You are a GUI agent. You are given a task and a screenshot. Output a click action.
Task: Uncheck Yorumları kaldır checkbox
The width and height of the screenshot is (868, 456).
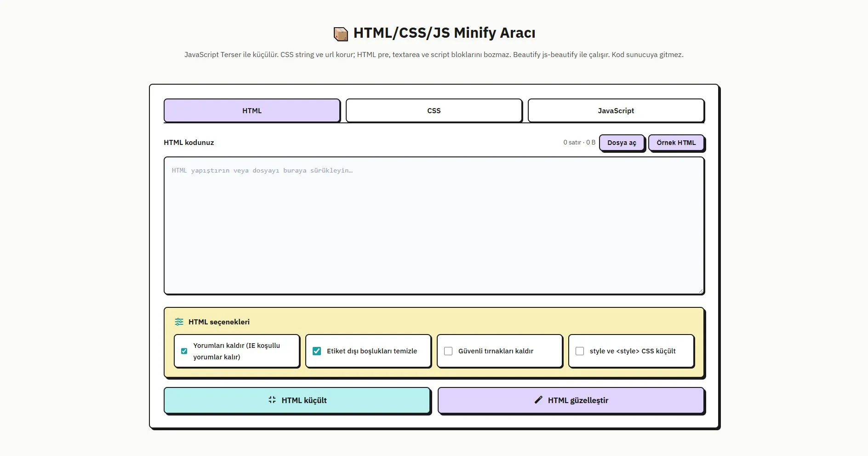184,351
